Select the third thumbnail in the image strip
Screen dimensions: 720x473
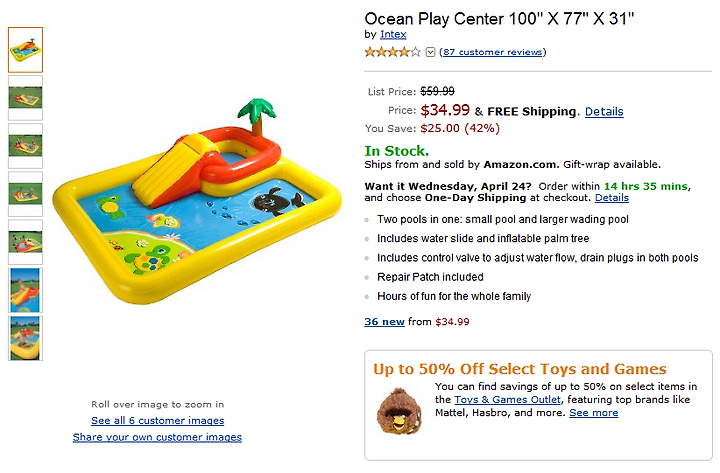coord(25,146)
